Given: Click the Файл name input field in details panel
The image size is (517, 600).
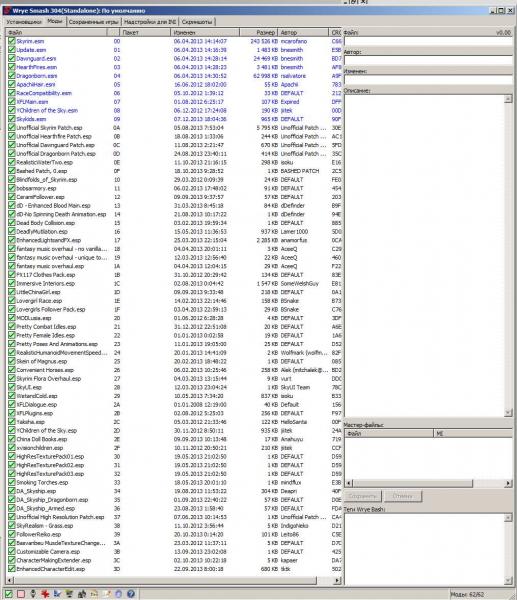Looking at the screenshot, I should [x=428, y=41].
